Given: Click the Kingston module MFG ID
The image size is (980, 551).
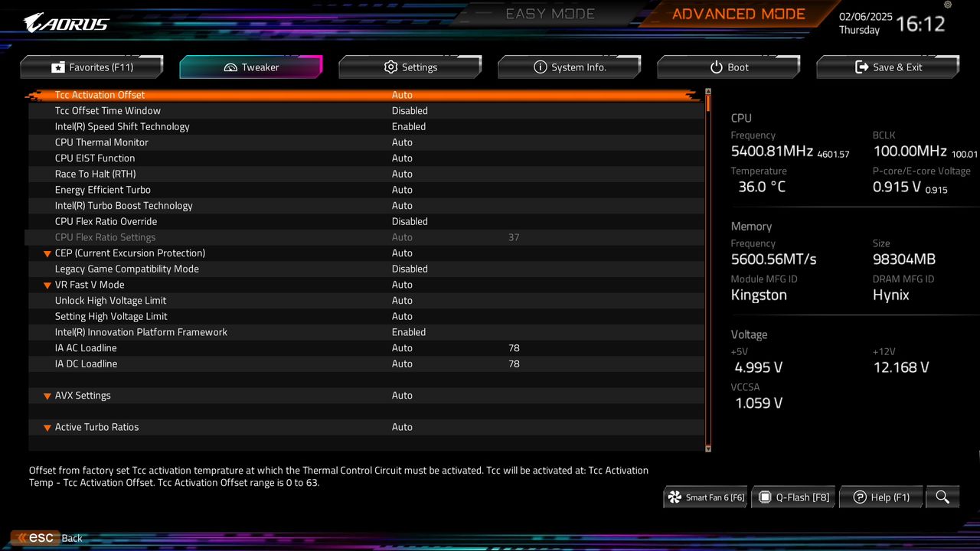Looking at the screenshot, I should 759,295.
